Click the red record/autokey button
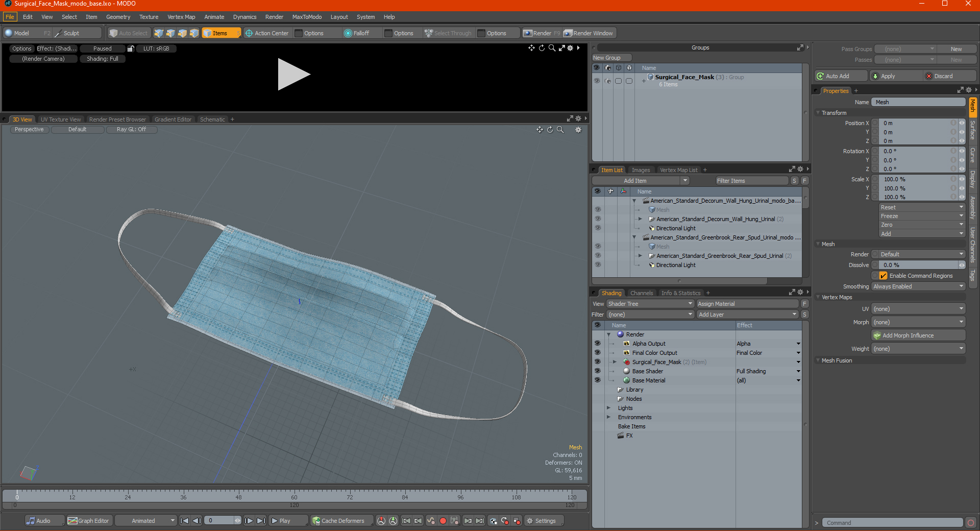980x531 pixels. point(443,521)
